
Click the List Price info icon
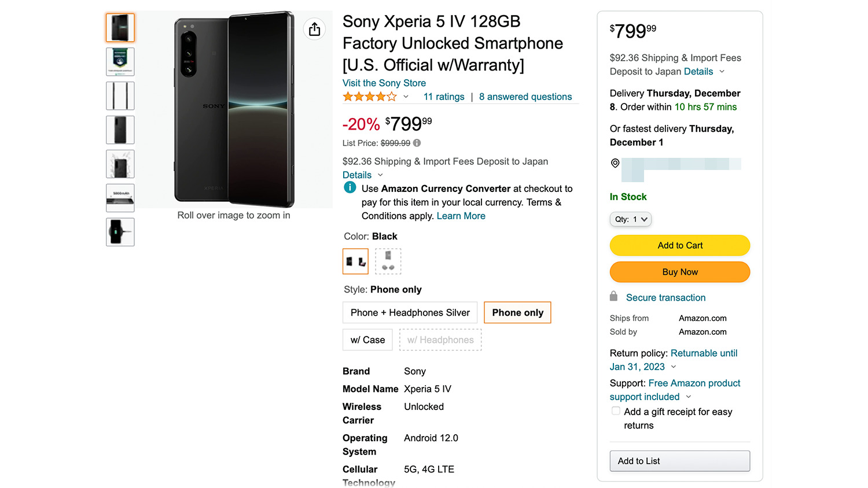417,143
